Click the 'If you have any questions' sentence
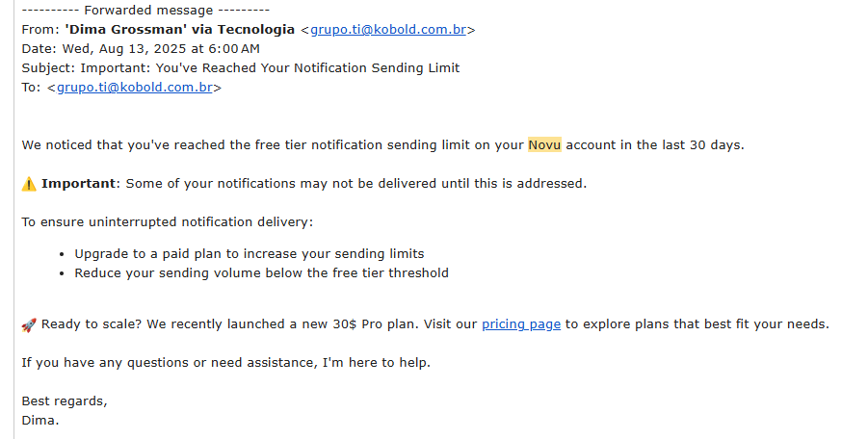 pyautogui.click(x=225, y=363)
